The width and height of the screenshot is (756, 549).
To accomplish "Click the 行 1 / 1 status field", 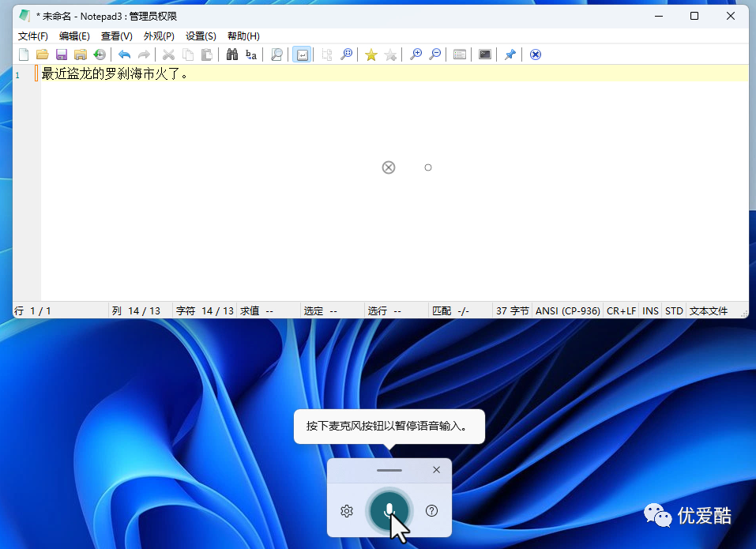I will coord(61,311).
